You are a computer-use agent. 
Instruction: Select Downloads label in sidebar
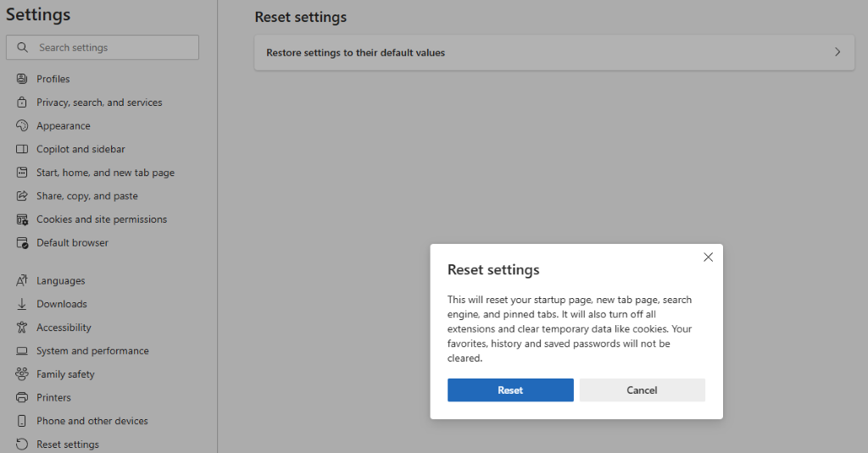pos(61,304)
